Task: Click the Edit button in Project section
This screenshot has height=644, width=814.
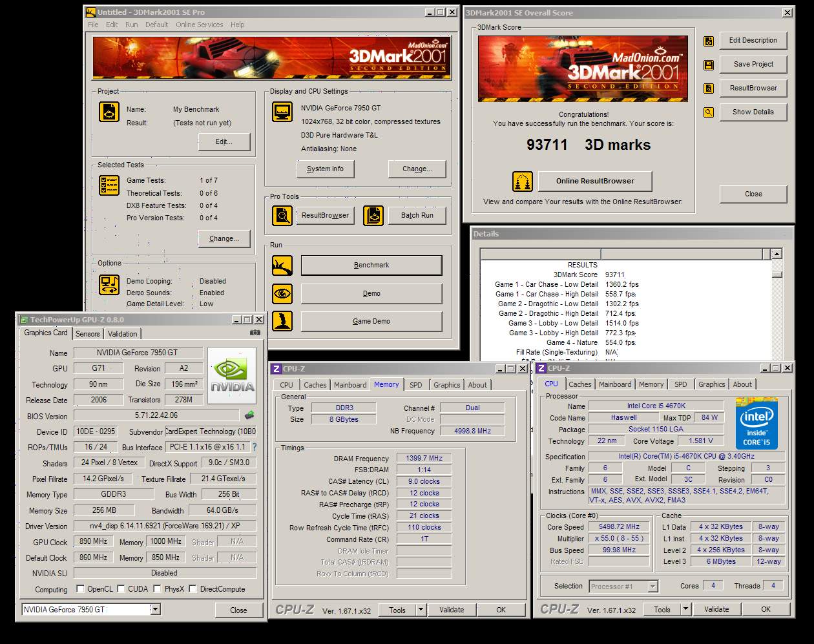Action: pos(224,142)
